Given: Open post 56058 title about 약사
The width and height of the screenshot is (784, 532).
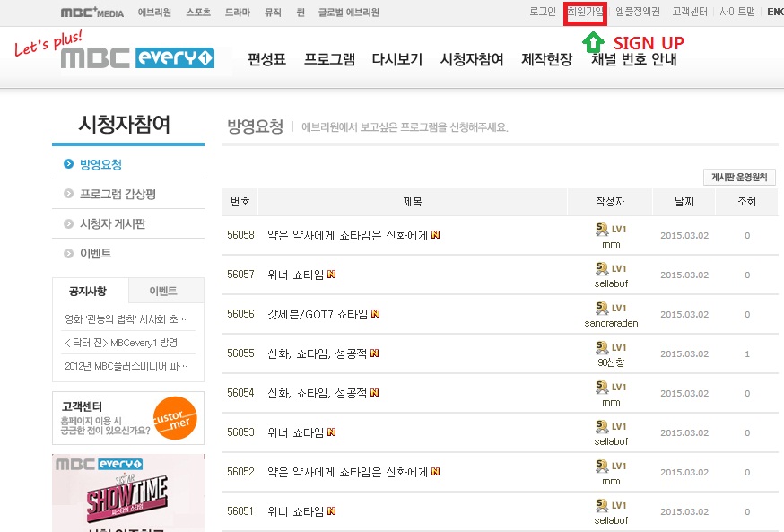Looking at the screenshot, I should click(347, 235).
